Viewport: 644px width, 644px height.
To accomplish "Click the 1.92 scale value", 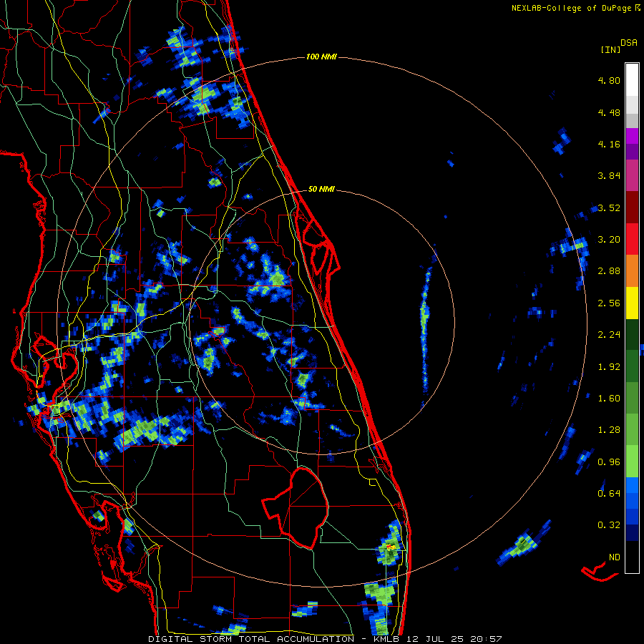I will (609, 367).
